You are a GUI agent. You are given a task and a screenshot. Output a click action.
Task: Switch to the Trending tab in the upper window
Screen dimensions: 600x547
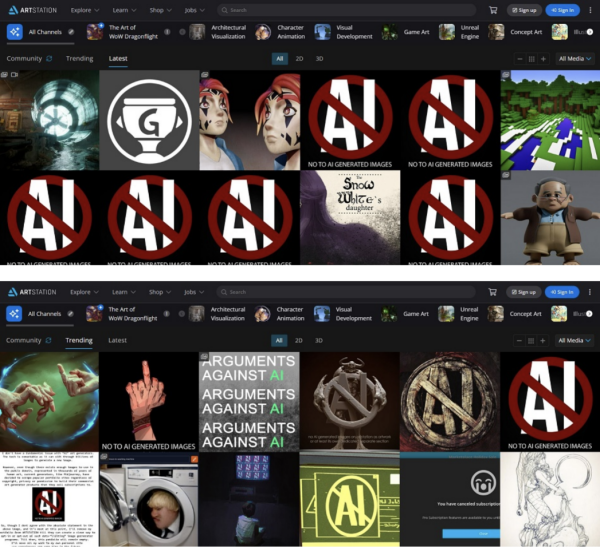79,59
